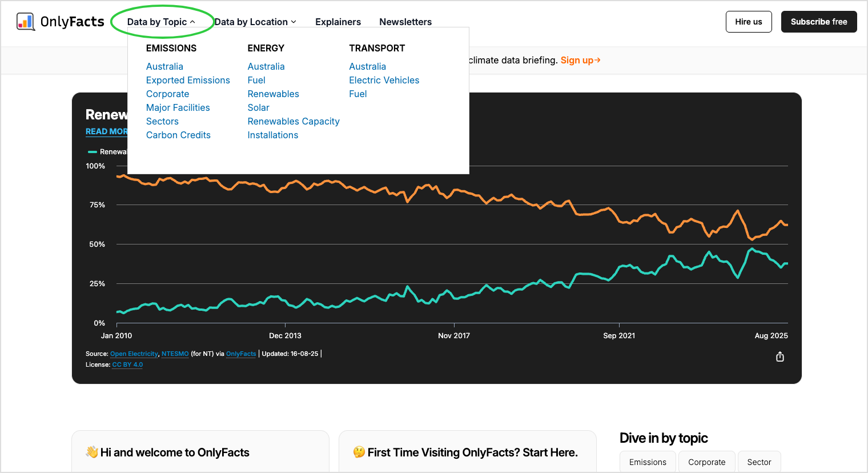The image size is (868, 473).
Task: Select Electric Vehicles under Transport
Action: click(384, 80)
